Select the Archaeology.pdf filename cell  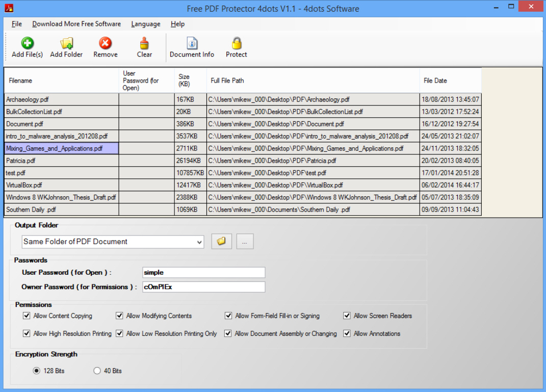coord(62,99)
